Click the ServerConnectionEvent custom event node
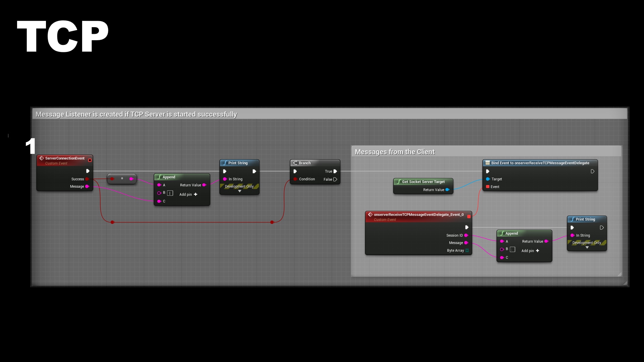644x362 pixels. coord(65,160)
